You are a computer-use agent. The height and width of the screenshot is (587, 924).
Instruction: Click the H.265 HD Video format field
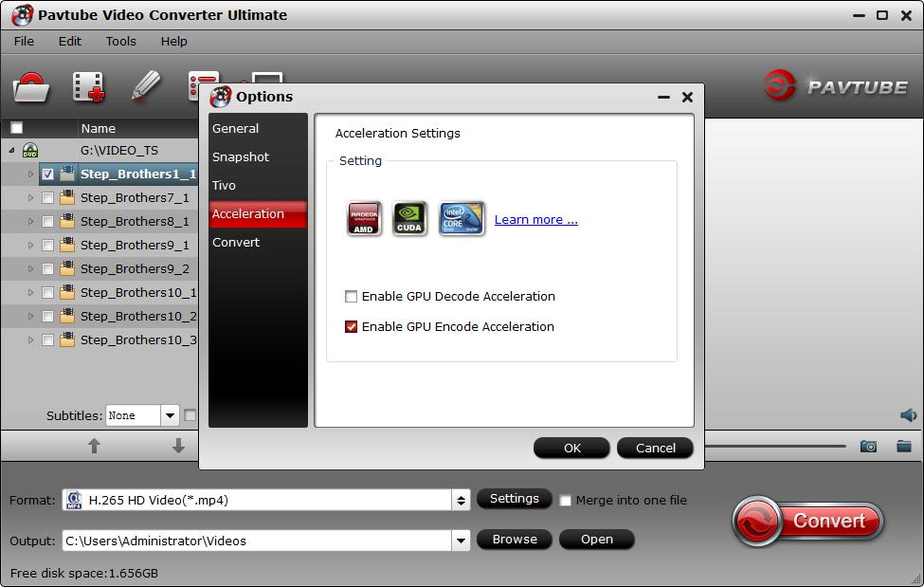[258, 501]
